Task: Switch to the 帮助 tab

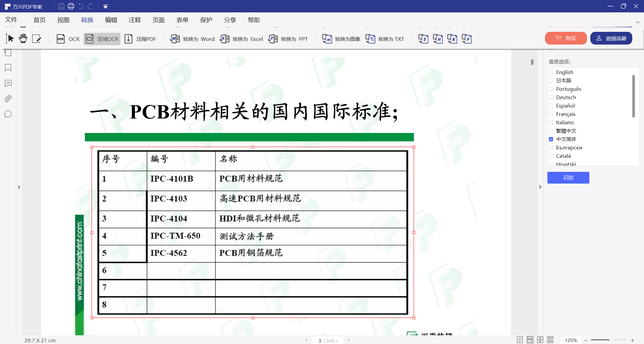Action: (254, 20)
